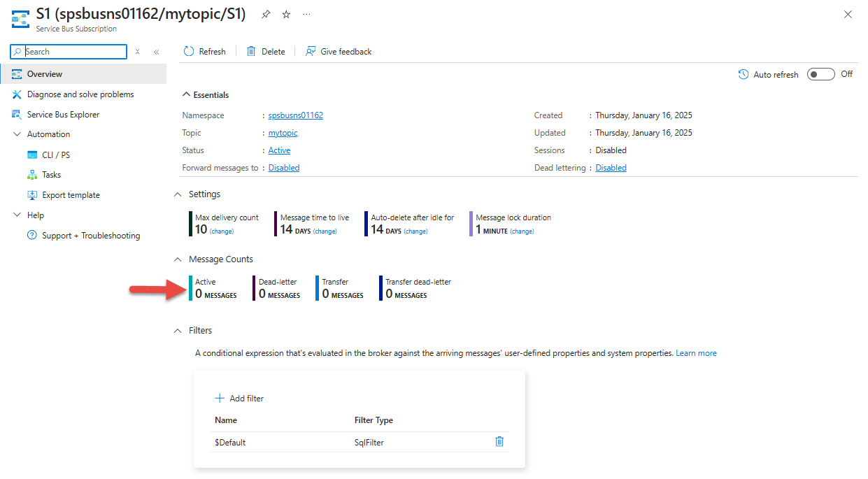Toggle the Auto refresh switch
The width and height of the screenshot is (868, 479).
click(820, 74)
